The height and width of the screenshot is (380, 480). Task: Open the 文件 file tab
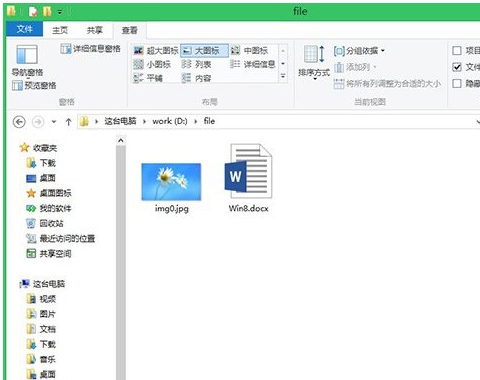(x=25, y=29)
